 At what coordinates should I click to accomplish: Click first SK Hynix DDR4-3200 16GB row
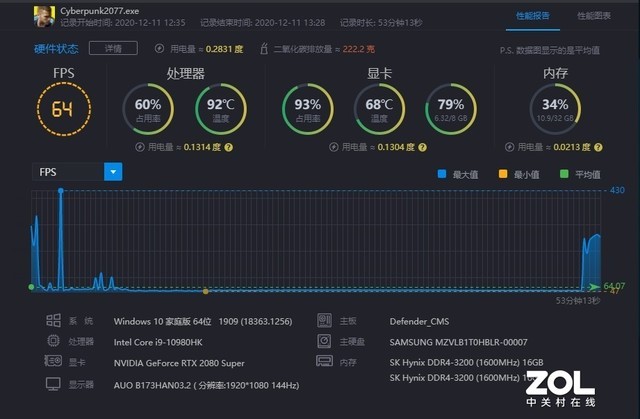[x=467, y=362]
